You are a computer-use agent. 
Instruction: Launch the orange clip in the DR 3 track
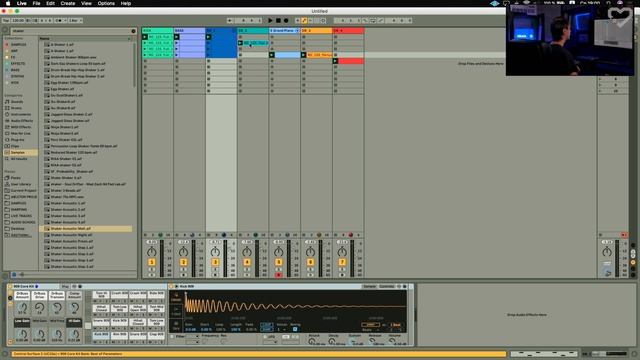[x=304, y=55]
